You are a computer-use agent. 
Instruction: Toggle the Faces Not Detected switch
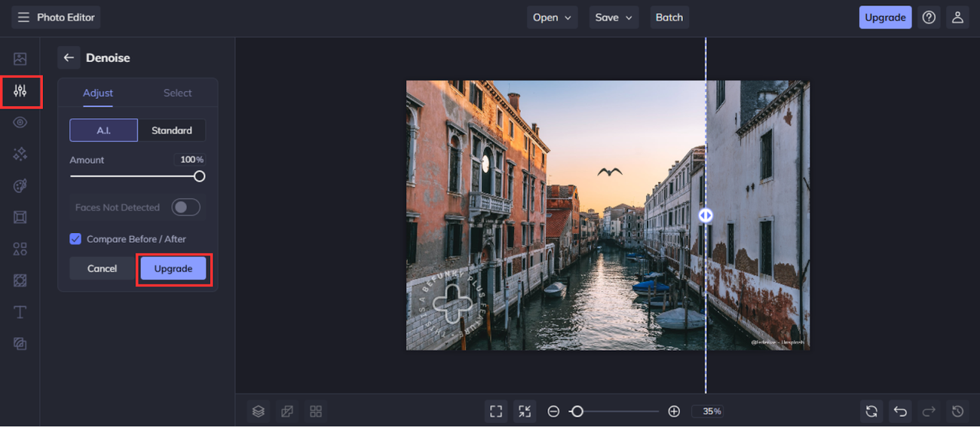click(x=185, y=208)
